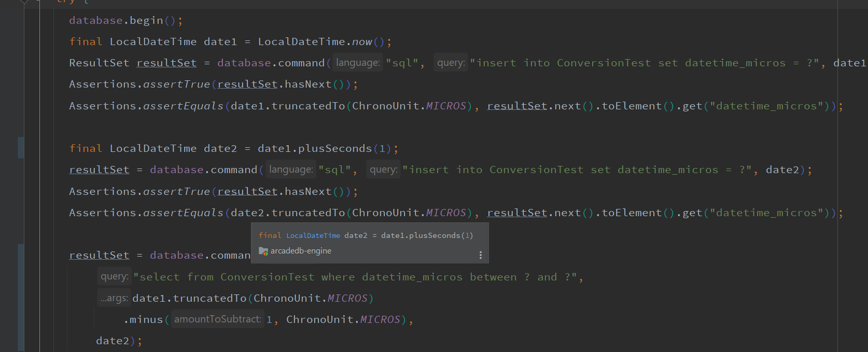The height and width of the screenshot is (352, 868).
Task: Click 'truncatedTo' on the ...args line
Action: 209,299
